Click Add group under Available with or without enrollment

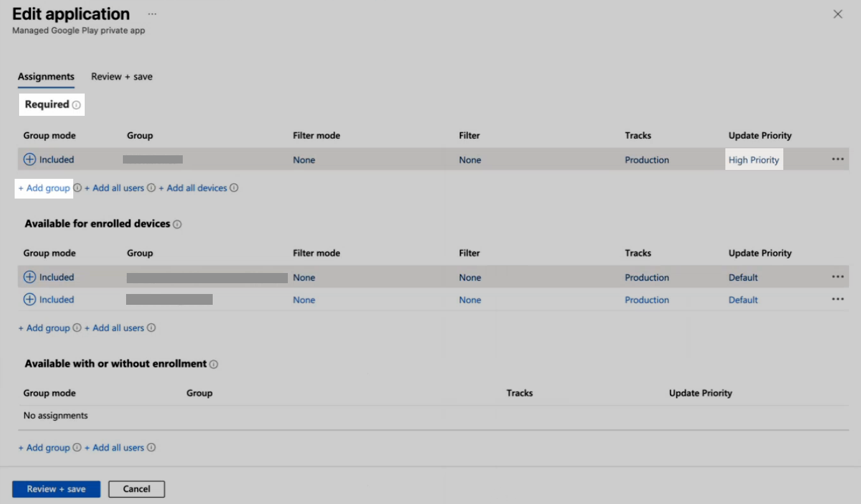point(44,448)
